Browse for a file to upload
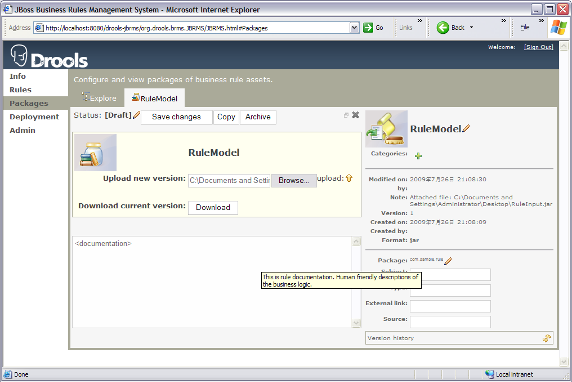572x382 pixels. point(294,181)
